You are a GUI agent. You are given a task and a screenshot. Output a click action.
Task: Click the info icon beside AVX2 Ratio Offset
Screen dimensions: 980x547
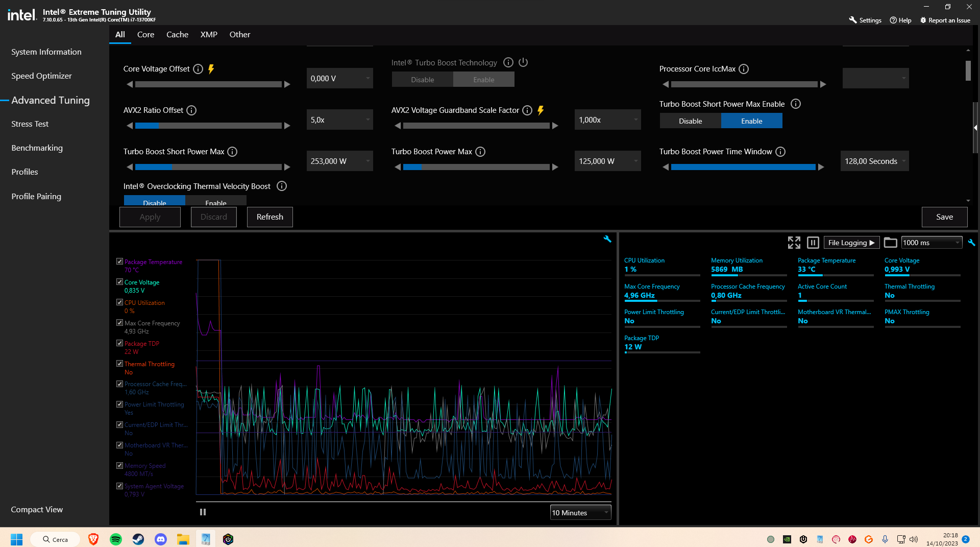coord(191,110)
